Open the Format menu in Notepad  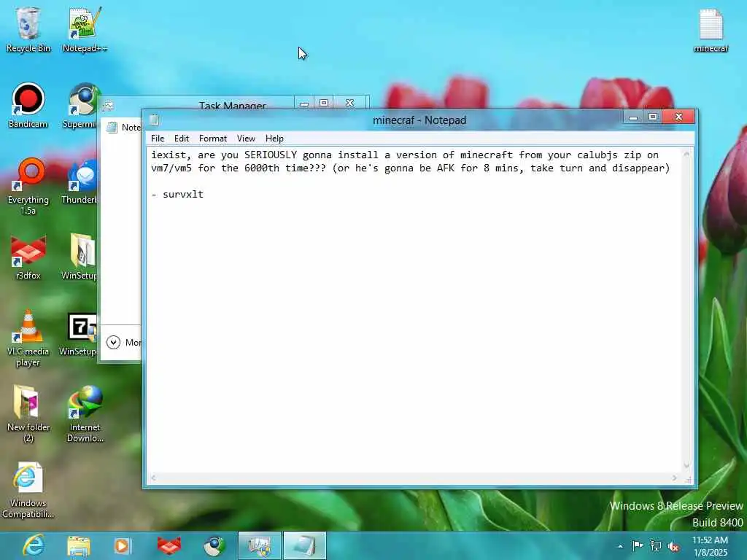click(x=213, y=139)
